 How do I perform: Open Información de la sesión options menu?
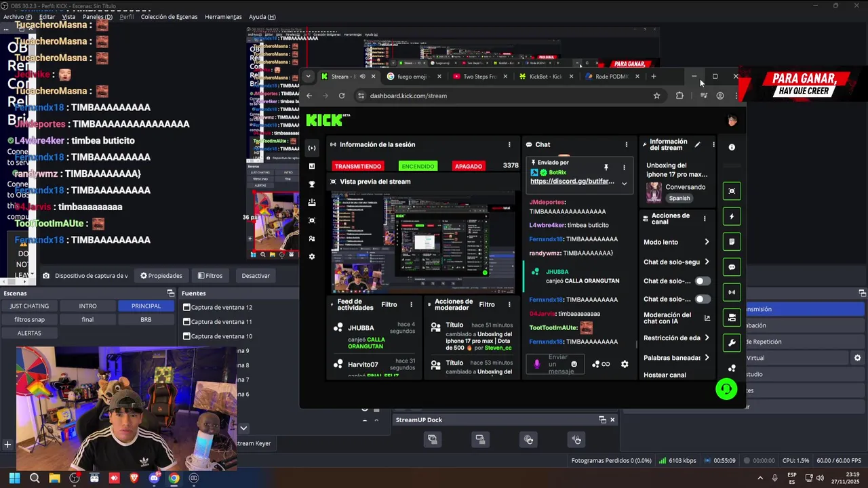pyautogui.click(x=509, y=144)
